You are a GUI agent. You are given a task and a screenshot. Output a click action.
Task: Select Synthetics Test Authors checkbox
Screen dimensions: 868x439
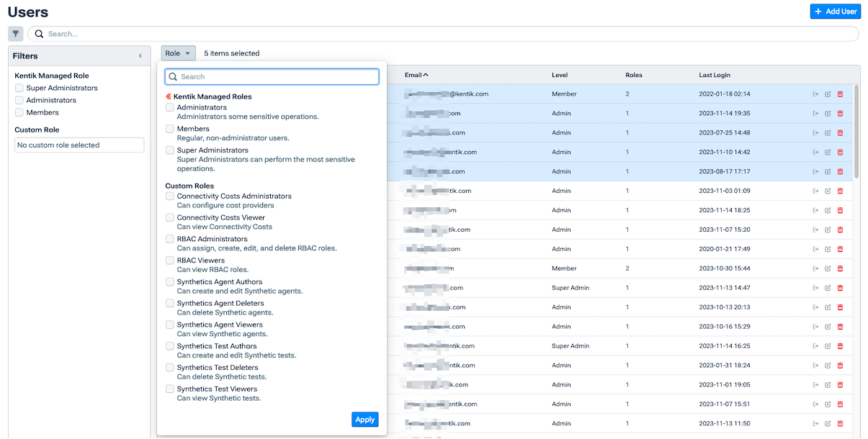[x=170, y=346]
